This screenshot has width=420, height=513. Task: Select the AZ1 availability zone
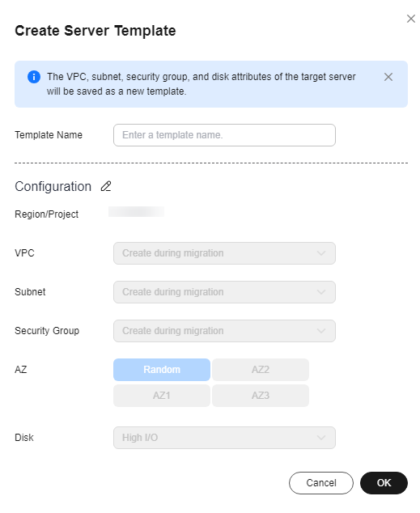(x=162, y=396)
